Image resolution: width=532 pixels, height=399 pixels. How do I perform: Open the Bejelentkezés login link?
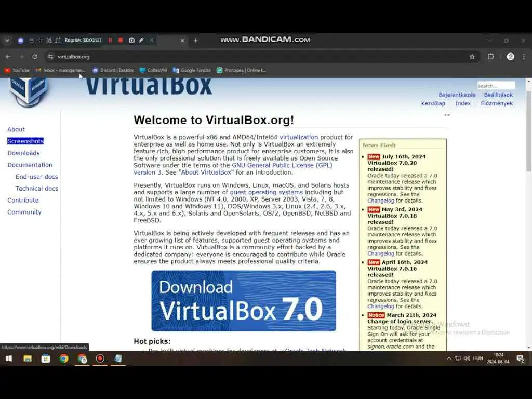457,95
